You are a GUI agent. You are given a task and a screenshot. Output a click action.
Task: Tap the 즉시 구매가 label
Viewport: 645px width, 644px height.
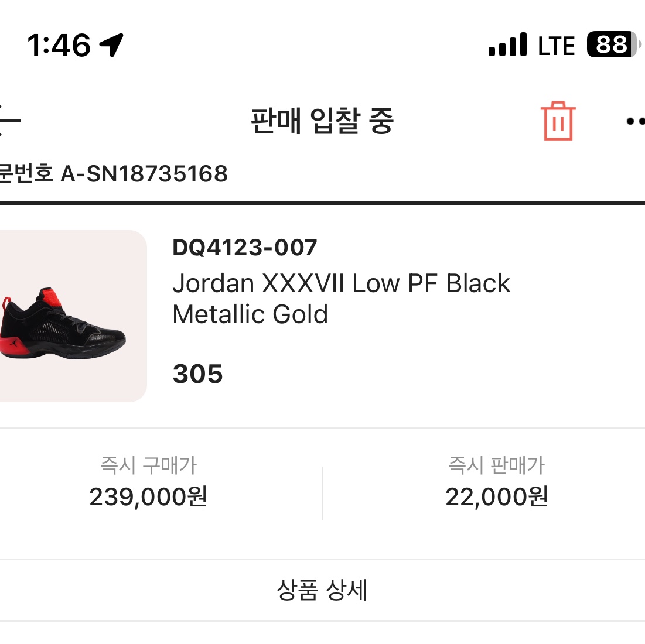pyautogui.click(x=149, y=465)
